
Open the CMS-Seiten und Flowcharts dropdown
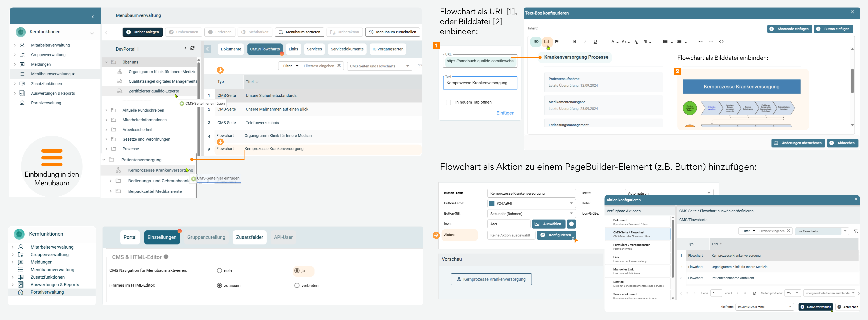(379, 66)
